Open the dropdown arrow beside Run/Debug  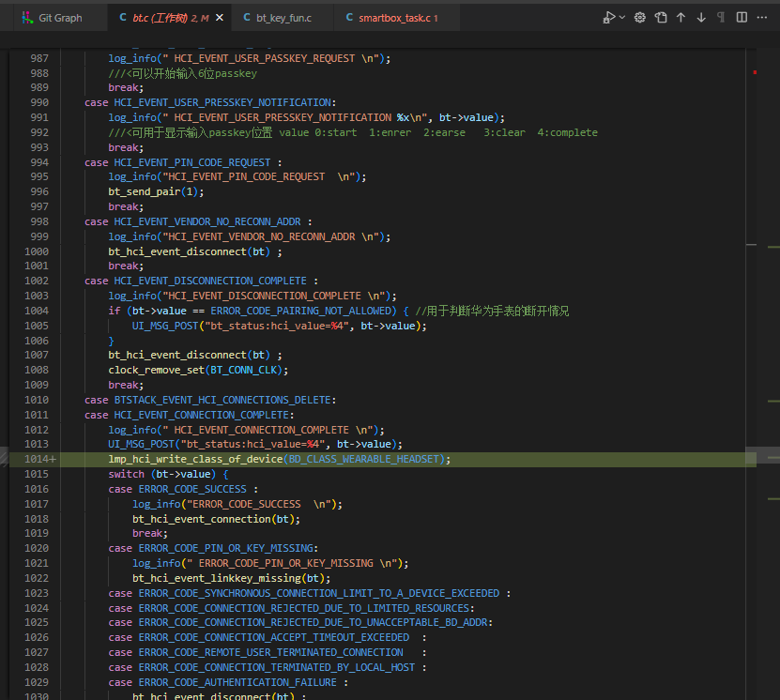click(x=621, y=18)
